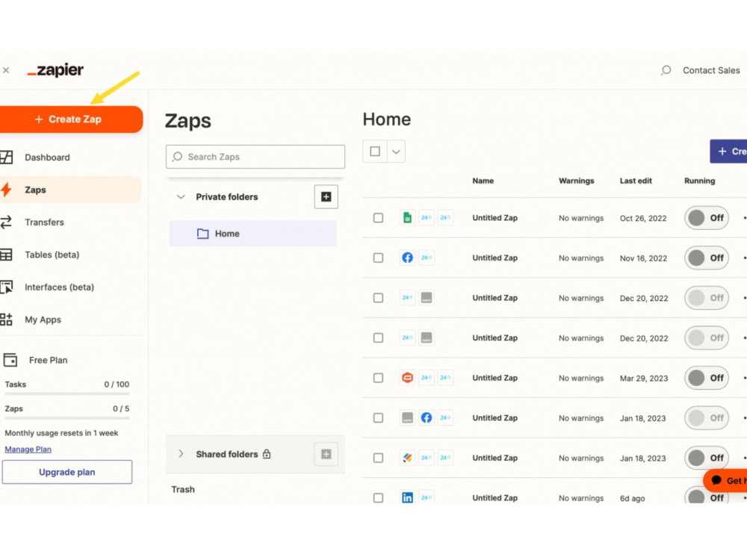Toggle on the Oct 26, 2022 Zap
The height and width of the screenshot is (560, 747).
[x=707, y=218]
